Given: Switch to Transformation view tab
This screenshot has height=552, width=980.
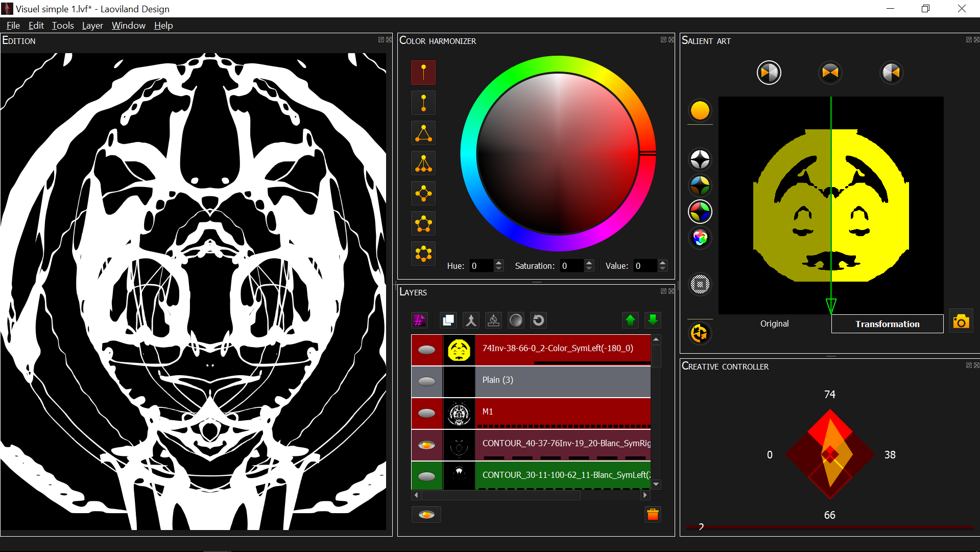Looking at the screenshot, I should [887, 324].
